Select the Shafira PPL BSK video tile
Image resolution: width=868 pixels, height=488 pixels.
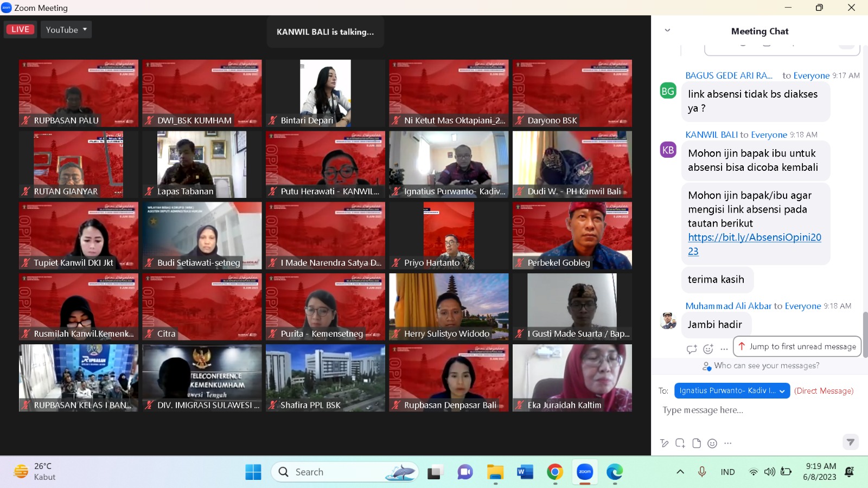pyautogui.click(x=325, y=378)
